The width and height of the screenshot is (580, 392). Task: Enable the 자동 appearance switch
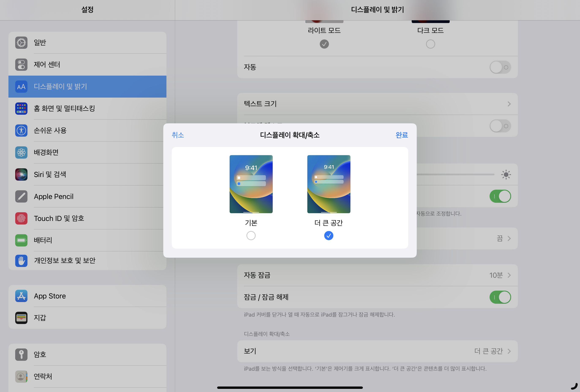pyautogui.click(x=500, y=67)
